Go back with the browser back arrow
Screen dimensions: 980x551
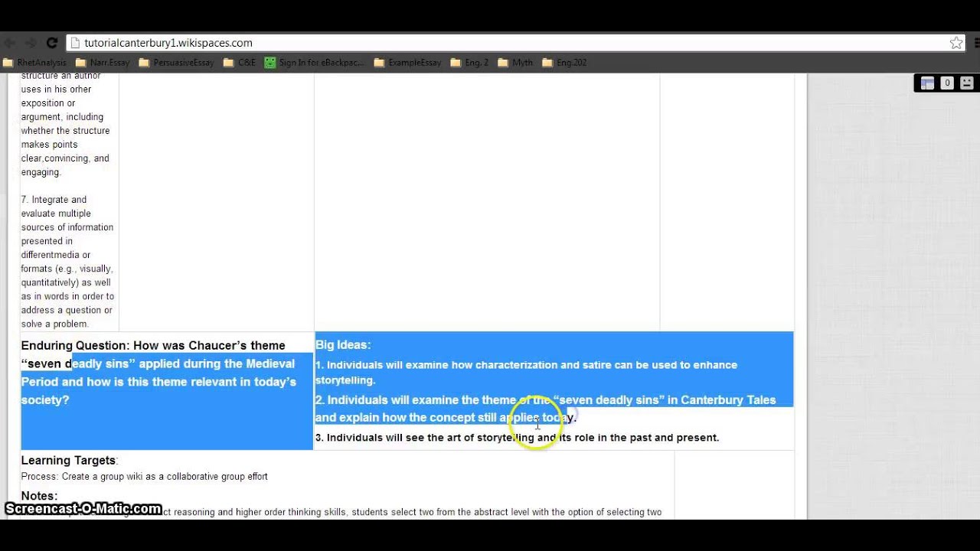point(11,43)
